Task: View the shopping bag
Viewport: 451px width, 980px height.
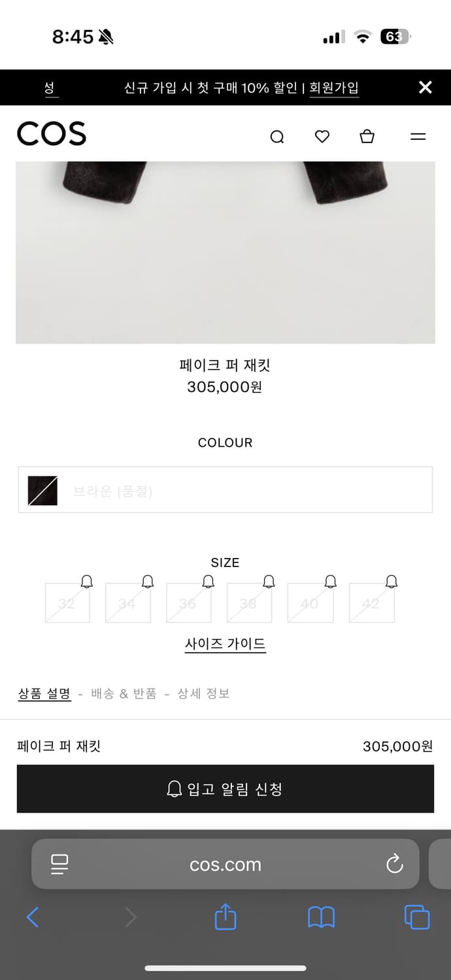Action: (x=367, y=137)
